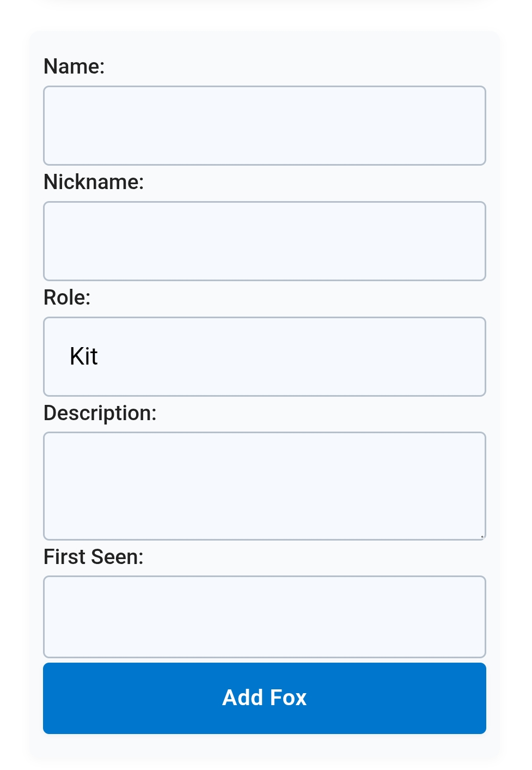Select the First Seen date box
The width and height of the screenshot is (532, 770).
(264, 616)
